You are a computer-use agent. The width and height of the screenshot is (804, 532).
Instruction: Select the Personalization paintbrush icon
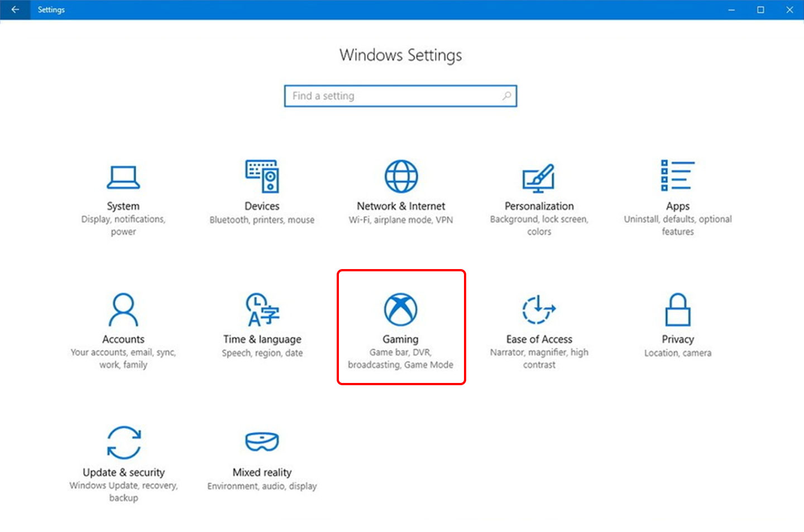(x=539, y=178)
